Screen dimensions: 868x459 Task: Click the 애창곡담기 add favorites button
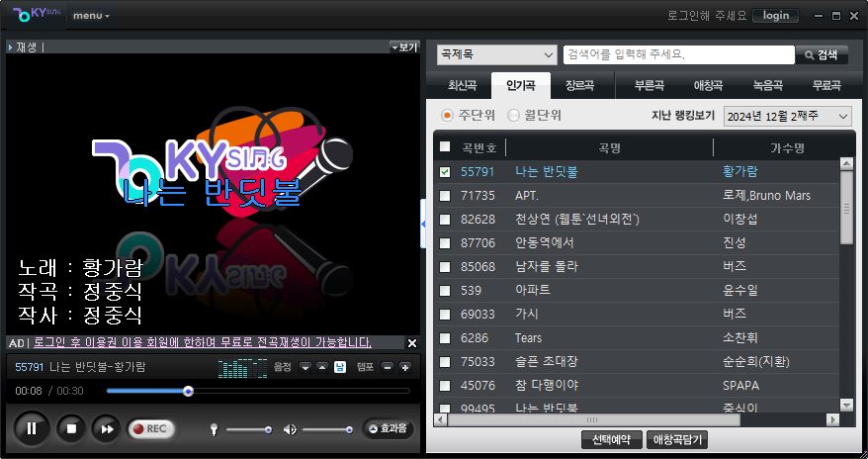(x=677, y=440)
